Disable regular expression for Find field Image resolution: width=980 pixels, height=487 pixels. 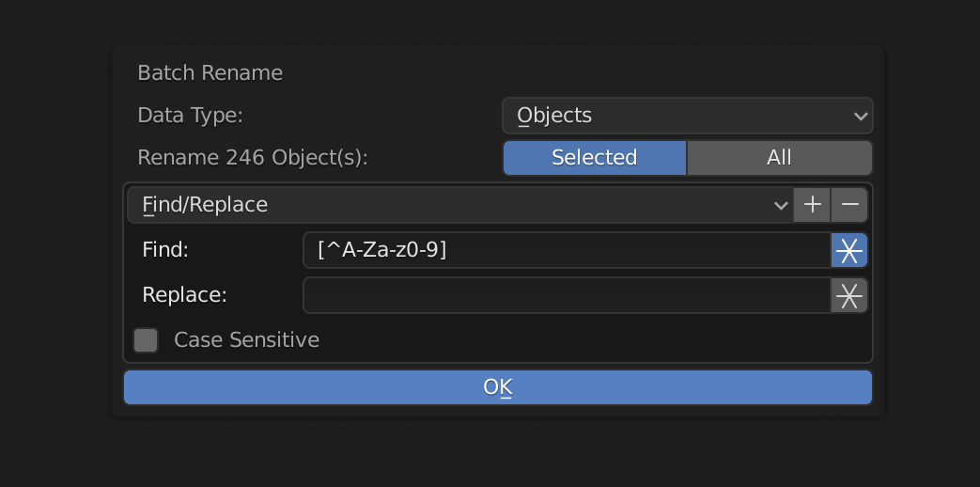pyautogui.click(x=848, y=250)
